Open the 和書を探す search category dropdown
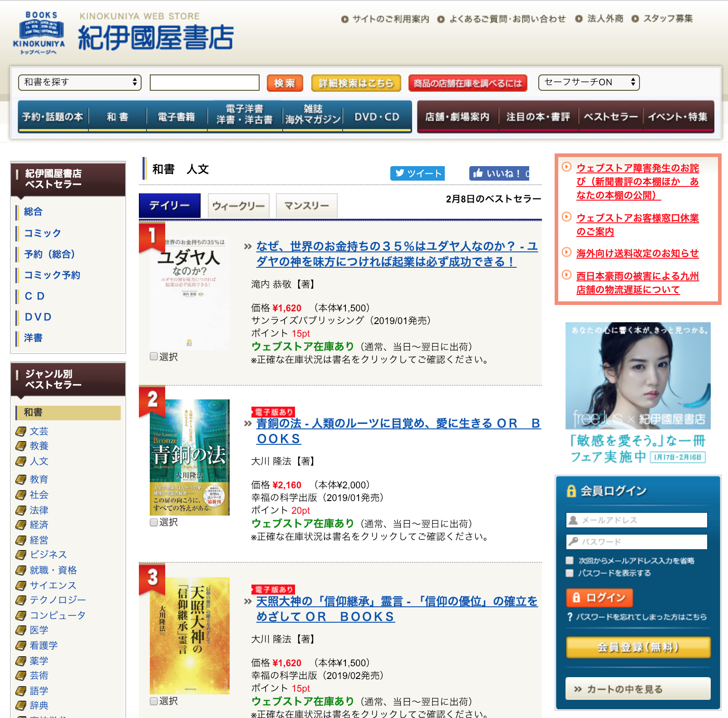Image resolution: width=728 pixels, height=718 pixels. pos(80,82)
